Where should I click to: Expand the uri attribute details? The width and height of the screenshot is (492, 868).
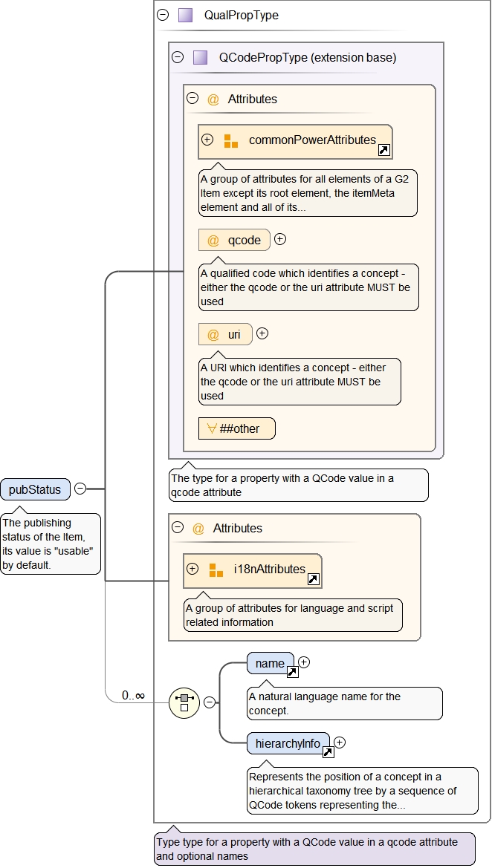[262, 333]
